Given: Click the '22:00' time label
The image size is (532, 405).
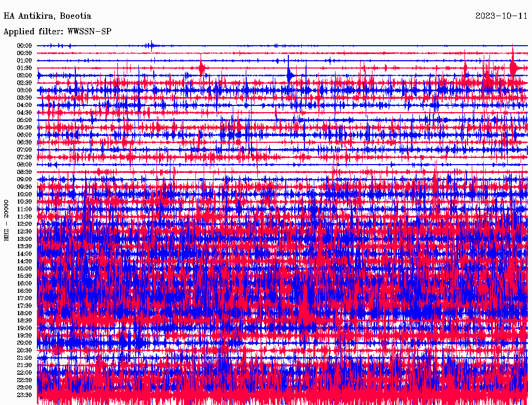Looking at the screenshot, I should pyautogui.click(x=24, y=372).
